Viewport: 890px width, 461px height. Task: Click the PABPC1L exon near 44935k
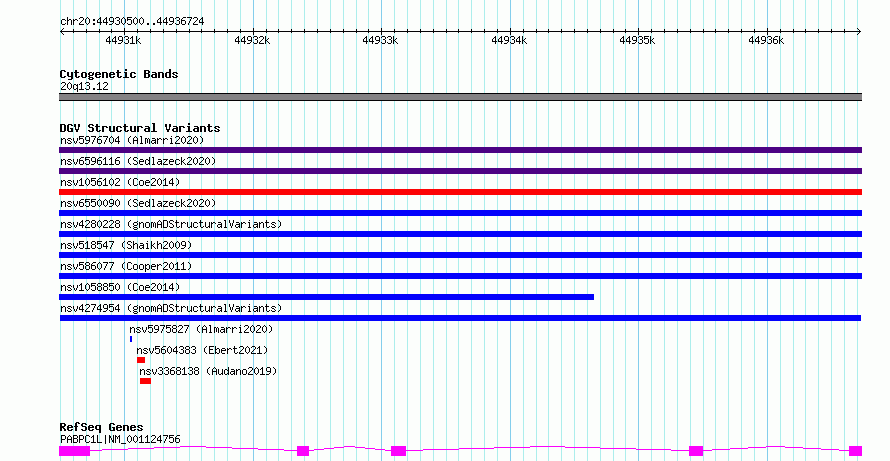pyautogui.click(x=696, y=451)
